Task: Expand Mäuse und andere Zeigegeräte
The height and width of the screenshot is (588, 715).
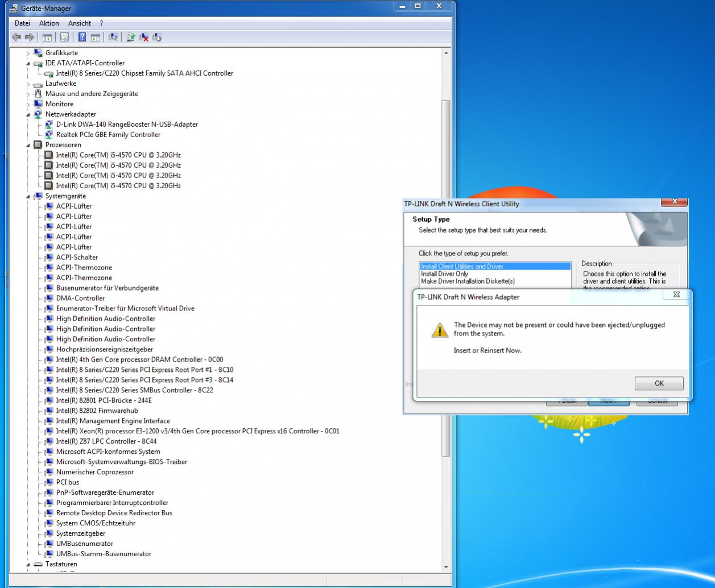Action: (28, 94)
